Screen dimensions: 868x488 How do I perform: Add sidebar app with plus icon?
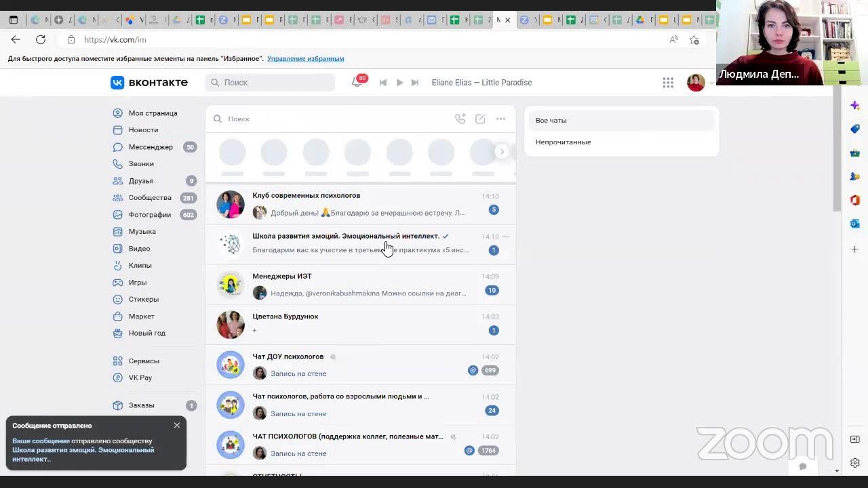855,249
